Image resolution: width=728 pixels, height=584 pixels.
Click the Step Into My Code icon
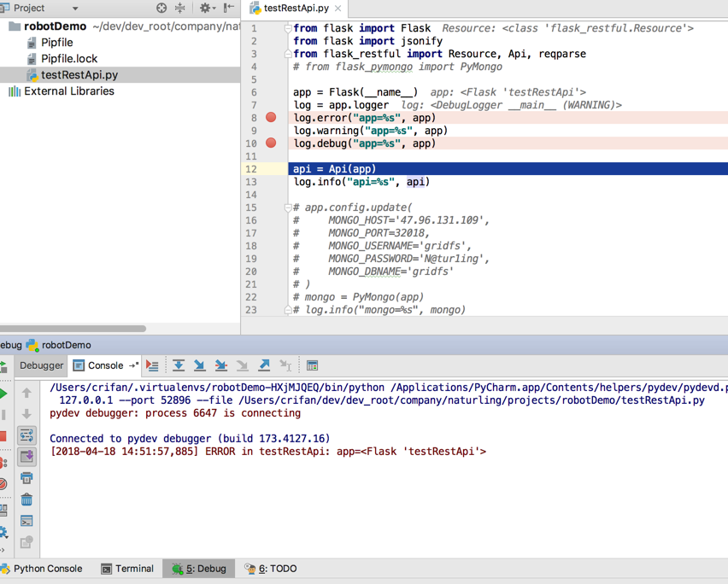(x=220, y=365)
